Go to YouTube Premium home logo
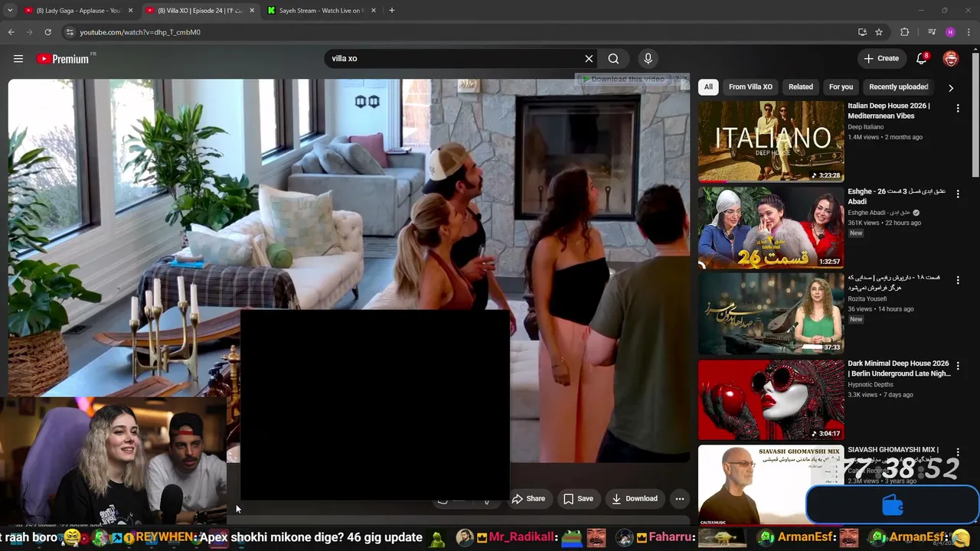 (x=64, y=59)
